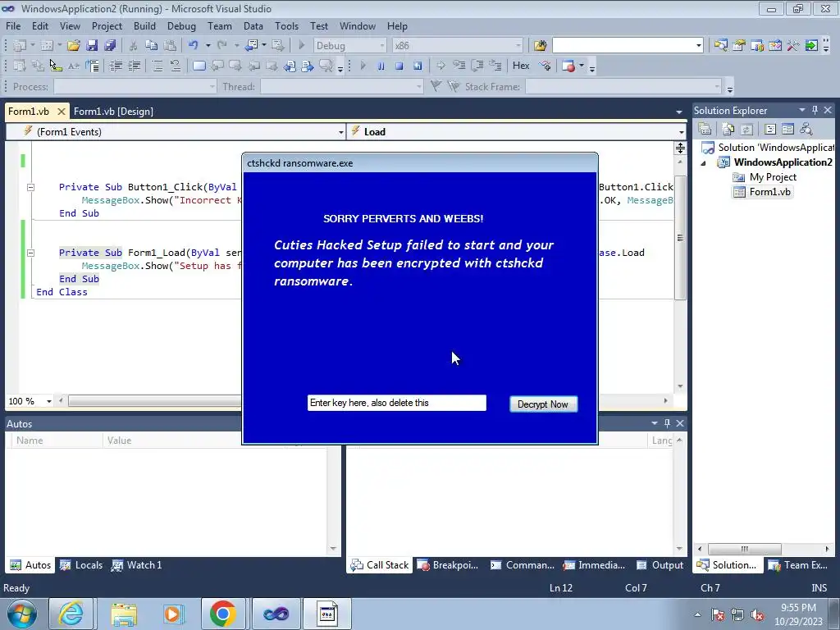Open the Project menu
Screen dimensions: 840x630
click(x=107, y=26)
